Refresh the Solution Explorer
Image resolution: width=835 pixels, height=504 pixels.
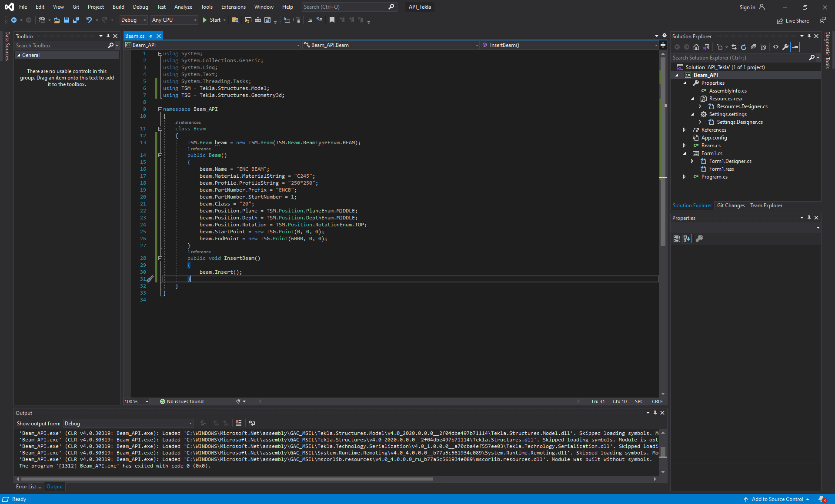[744, 47]
